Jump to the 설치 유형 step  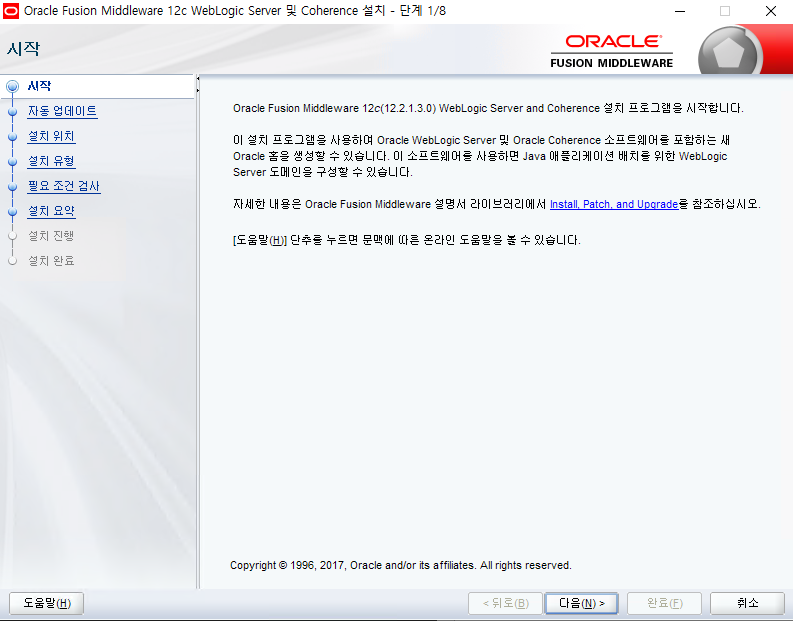(x=51, y=161)
